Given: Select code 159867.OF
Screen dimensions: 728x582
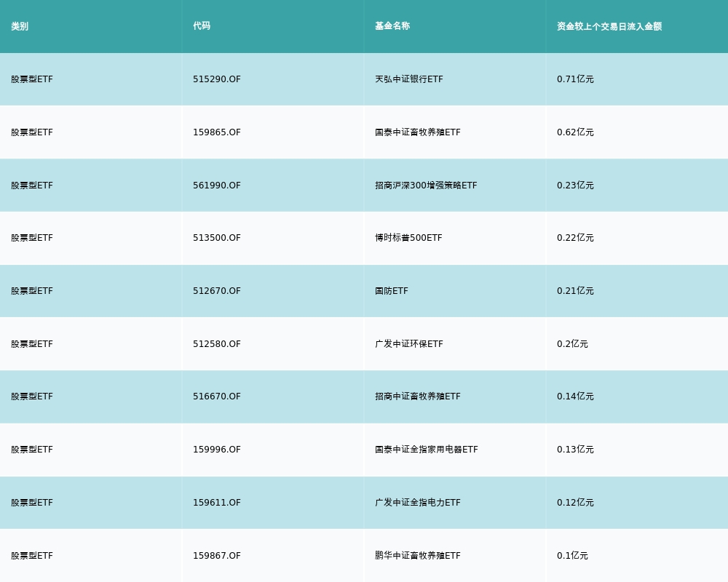Looking at the screenshot, I should [217, 556].
